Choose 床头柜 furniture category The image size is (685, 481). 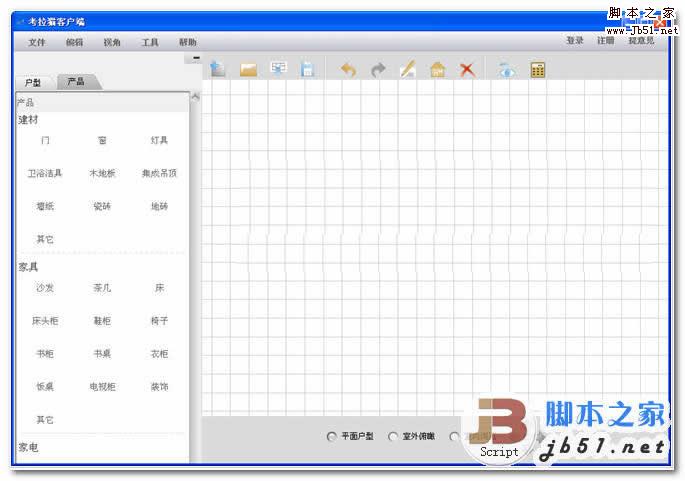pos(45,321)
